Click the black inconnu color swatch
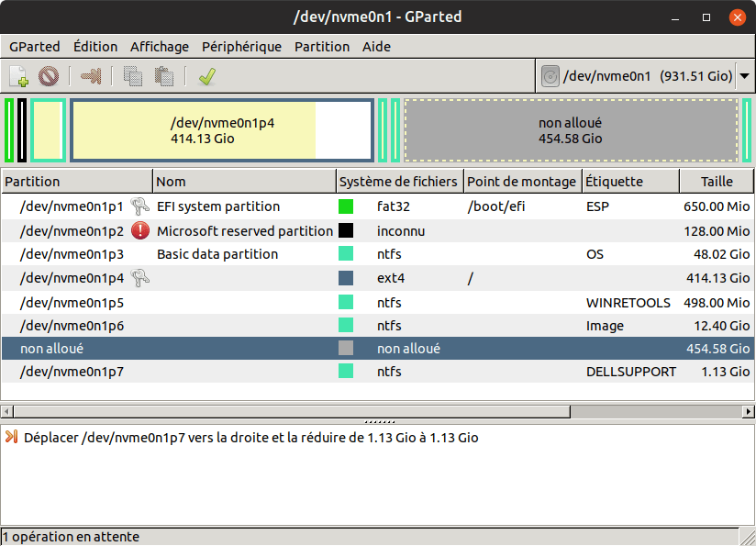This screenshot has height=546, width=756. pos(346,230)
